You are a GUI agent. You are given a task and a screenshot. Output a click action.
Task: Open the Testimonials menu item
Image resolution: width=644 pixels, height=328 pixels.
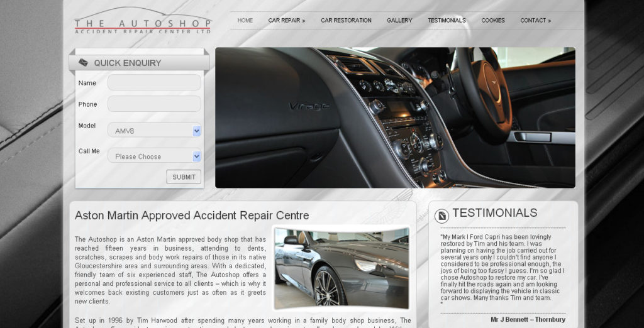[447, 21]
